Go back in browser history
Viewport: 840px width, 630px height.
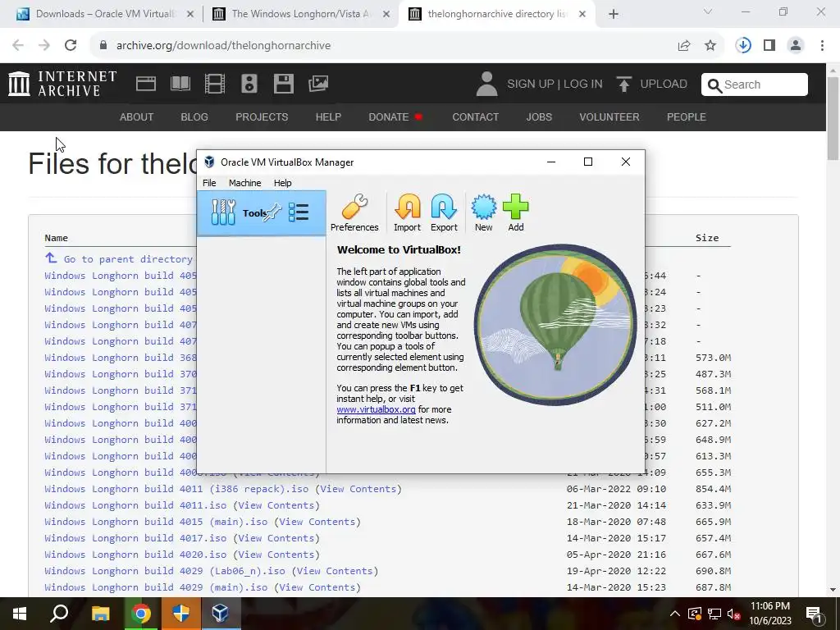click(18, 46)
